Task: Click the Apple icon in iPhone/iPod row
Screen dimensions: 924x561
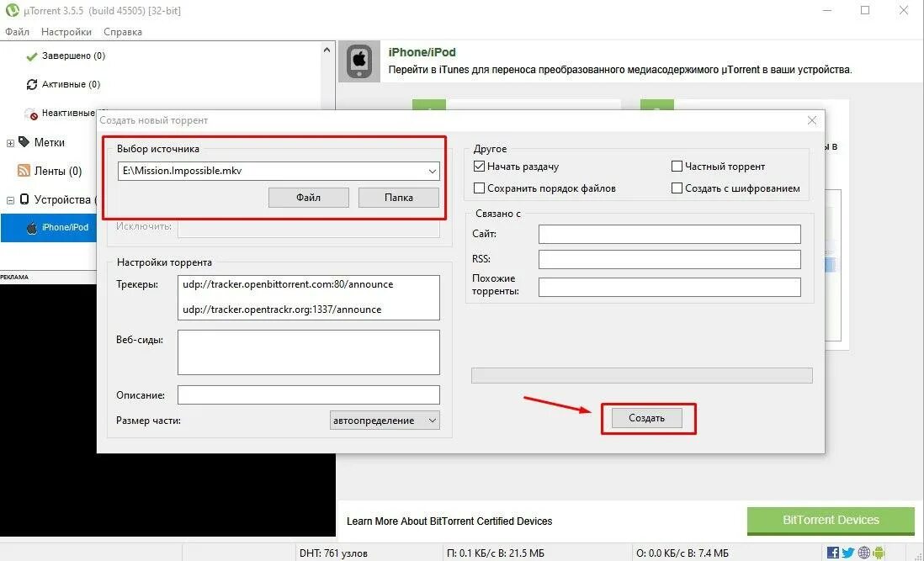Action: (32, 228)
